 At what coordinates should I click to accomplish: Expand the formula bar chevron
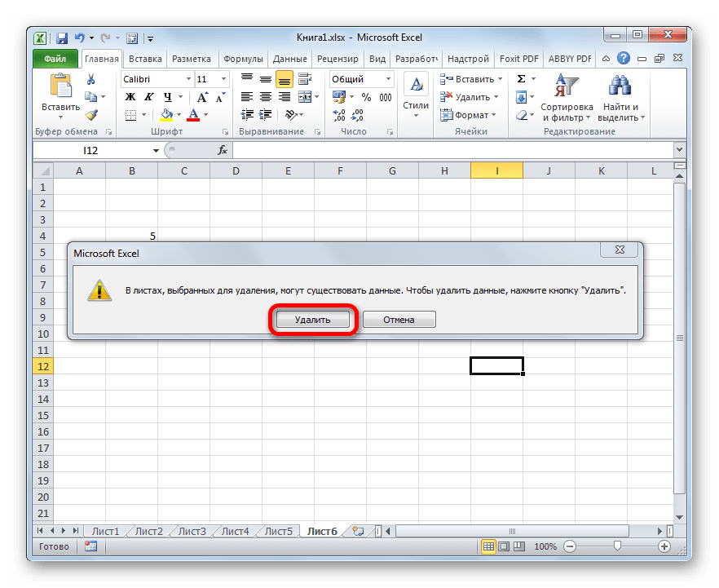[x=679, y=149]
